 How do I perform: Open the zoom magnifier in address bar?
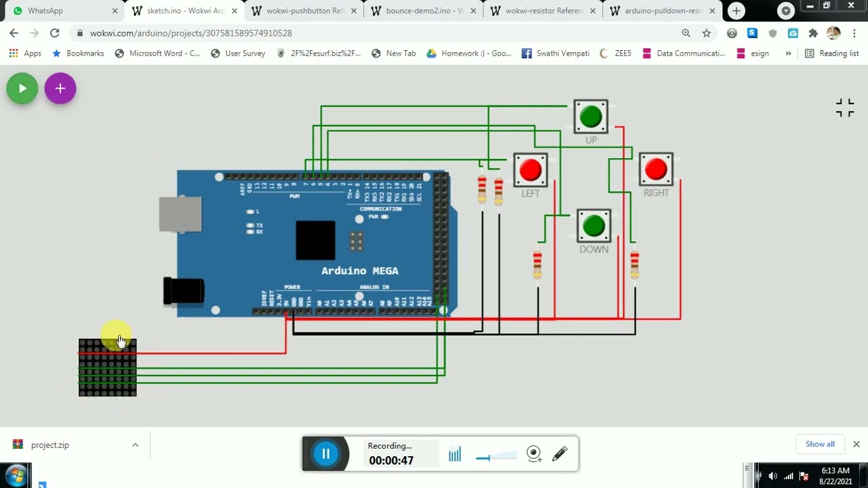point(686,33)
